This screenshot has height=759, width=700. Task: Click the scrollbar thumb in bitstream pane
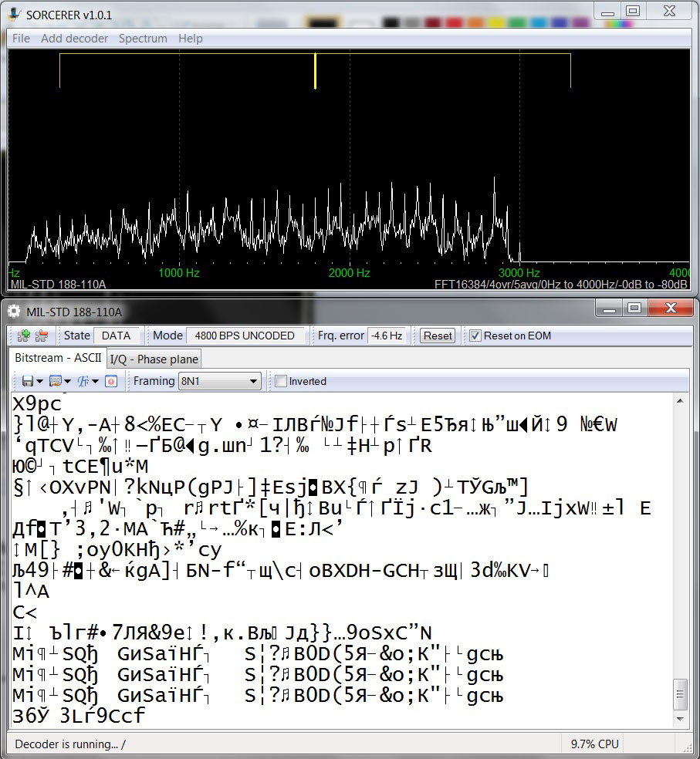680,694
